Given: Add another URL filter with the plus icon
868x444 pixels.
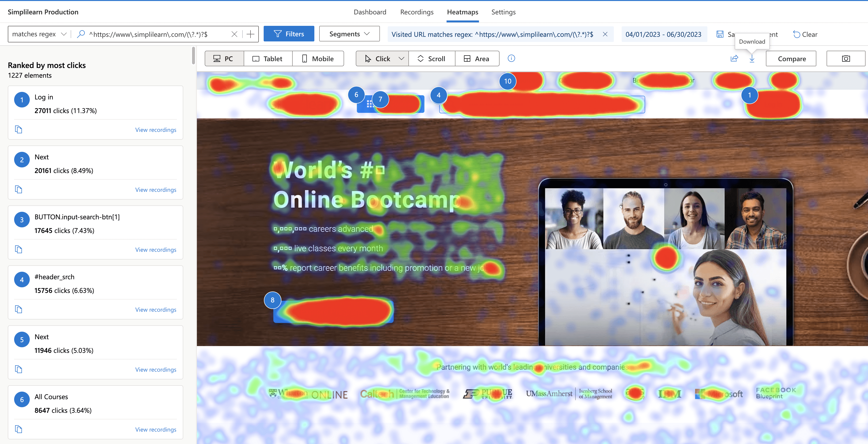Looking at the screenshot, I should (250, 34).
